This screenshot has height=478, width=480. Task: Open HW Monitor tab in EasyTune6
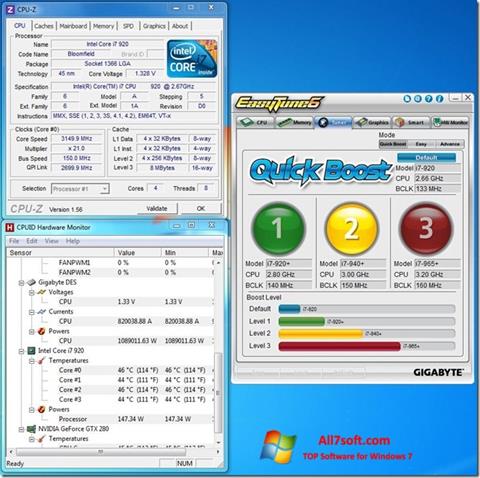coord(450,123)
